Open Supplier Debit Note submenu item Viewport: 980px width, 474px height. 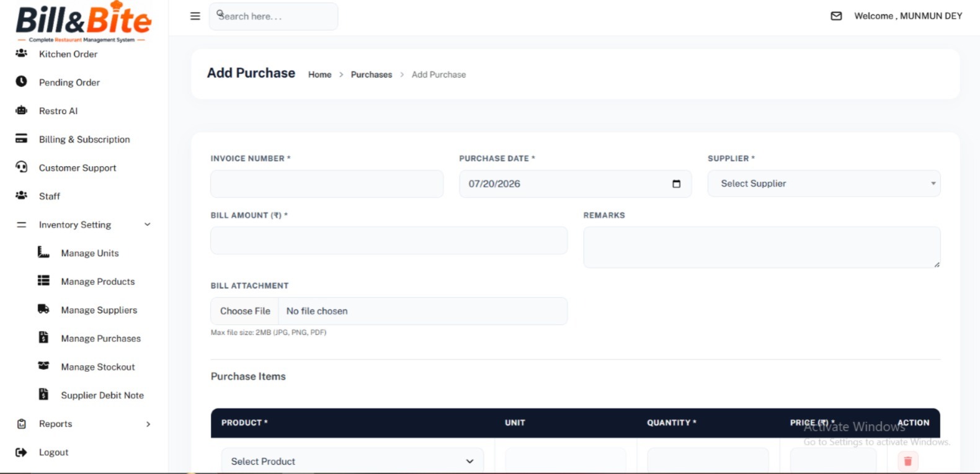(102, 395)
